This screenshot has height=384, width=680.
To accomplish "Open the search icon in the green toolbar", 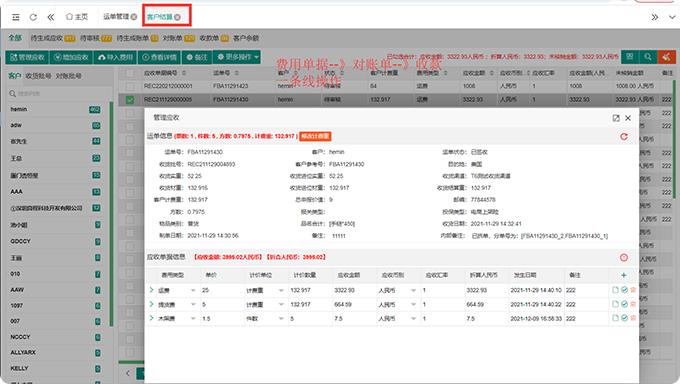I will point(647,57).
